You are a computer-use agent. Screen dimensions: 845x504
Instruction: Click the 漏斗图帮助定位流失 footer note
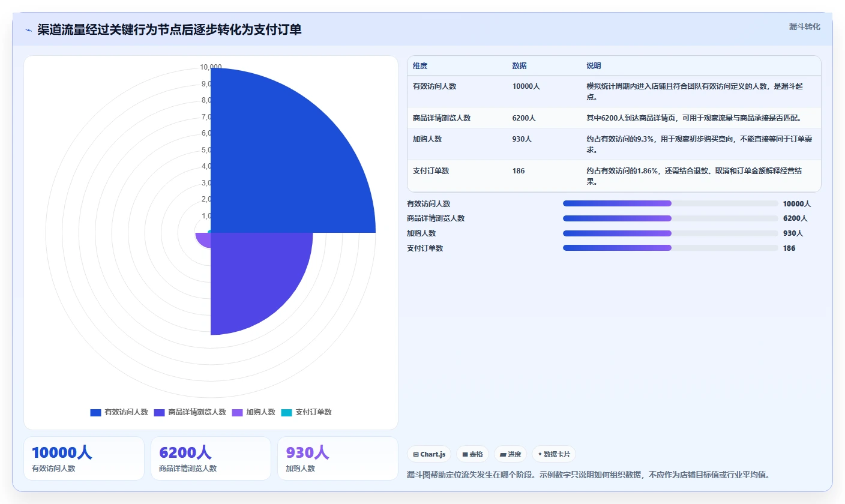588,475
